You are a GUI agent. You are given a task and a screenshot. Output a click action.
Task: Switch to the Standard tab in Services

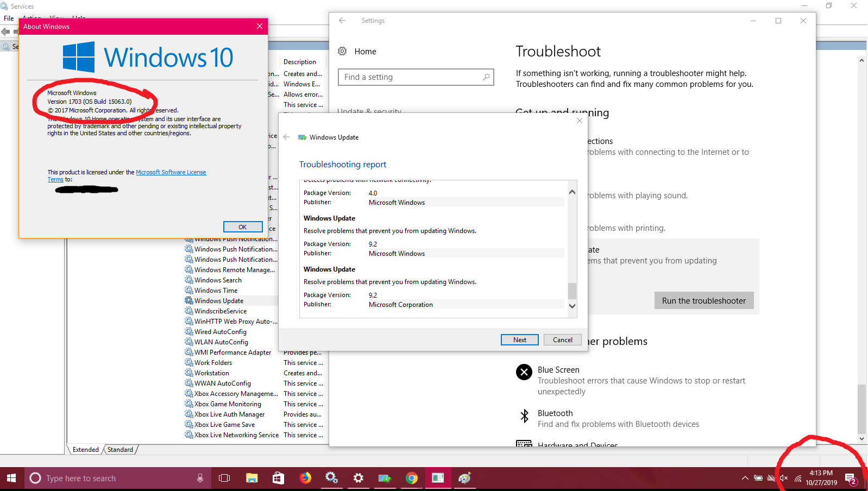pos(120,450)
